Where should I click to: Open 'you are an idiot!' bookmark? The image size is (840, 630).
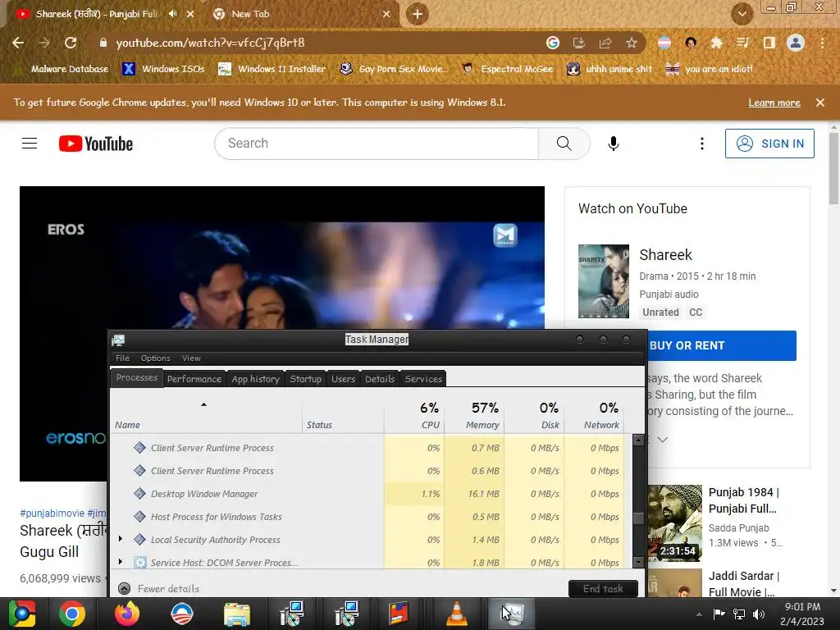(x=709, y=69)
